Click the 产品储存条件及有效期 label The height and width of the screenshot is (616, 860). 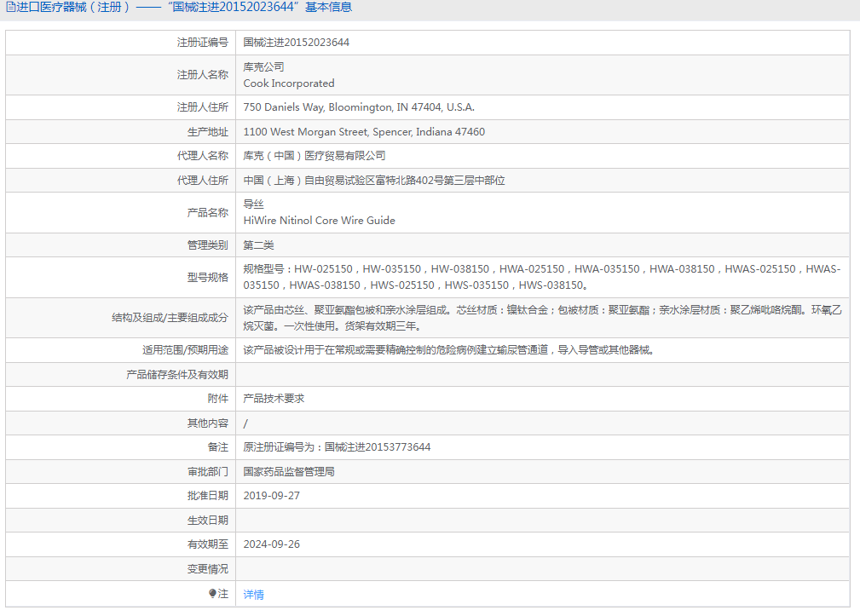(x=177, y=374)
